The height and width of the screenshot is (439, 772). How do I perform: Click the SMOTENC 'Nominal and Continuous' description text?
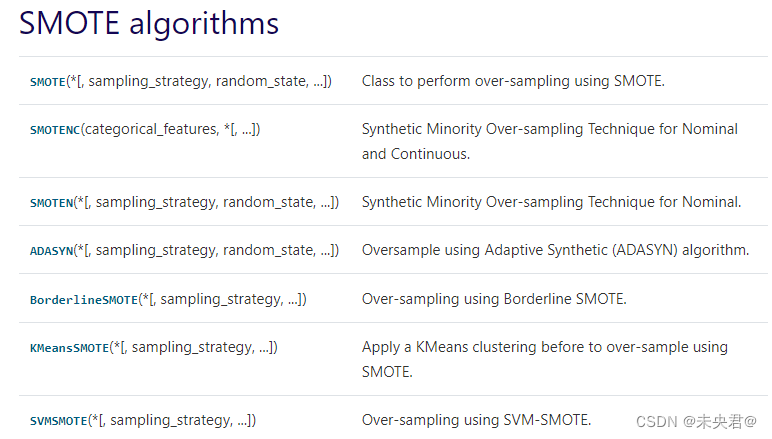[x=549, y=141]
